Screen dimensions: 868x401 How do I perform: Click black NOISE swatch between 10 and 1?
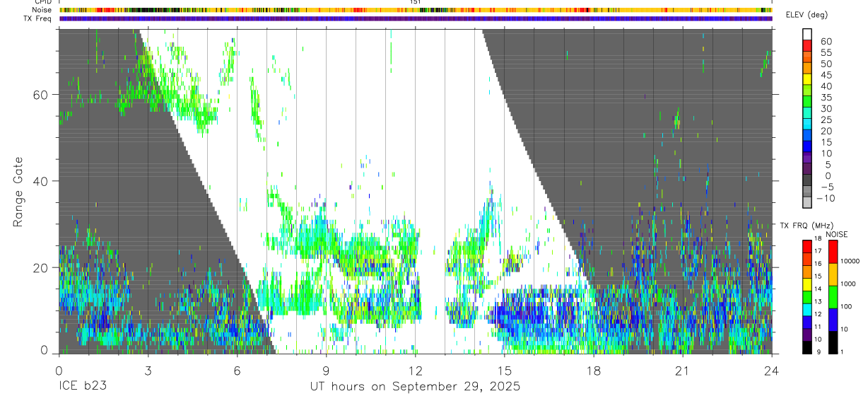coord(833,341)
